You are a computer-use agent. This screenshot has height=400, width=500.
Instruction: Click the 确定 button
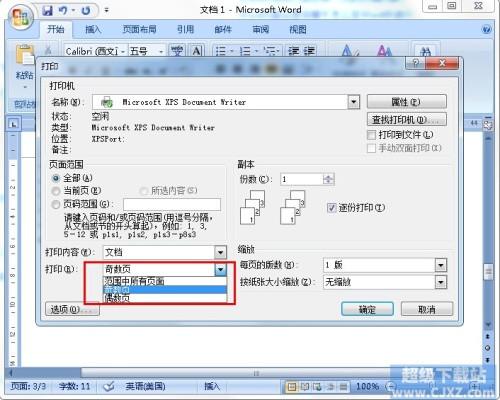[x=367, y=309]
